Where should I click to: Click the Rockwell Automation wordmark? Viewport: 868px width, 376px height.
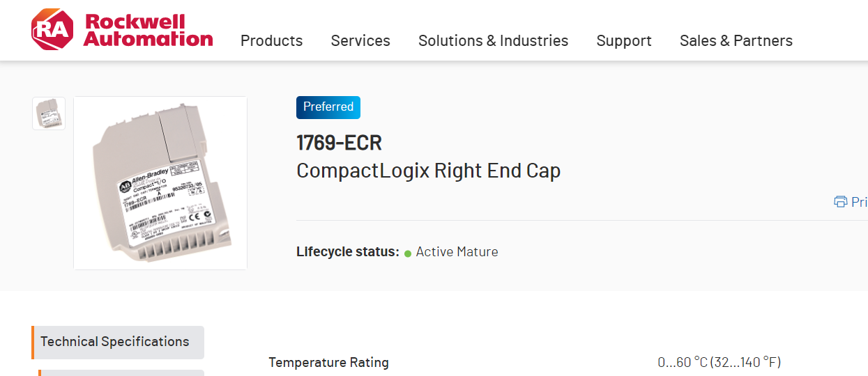[148, 30]
